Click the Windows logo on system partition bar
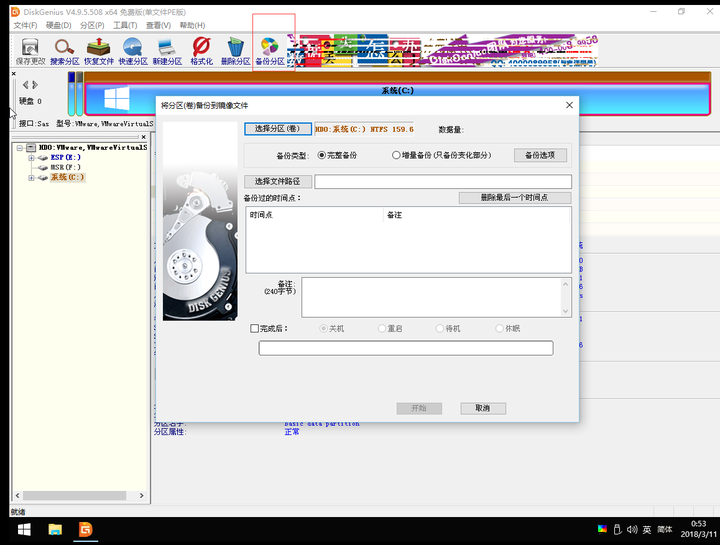 (117, 98)
